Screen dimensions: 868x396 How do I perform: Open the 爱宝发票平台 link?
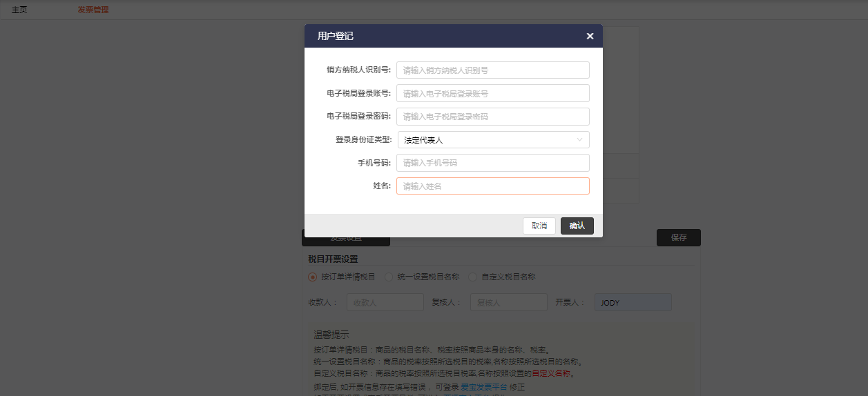(x=484, y=387)
